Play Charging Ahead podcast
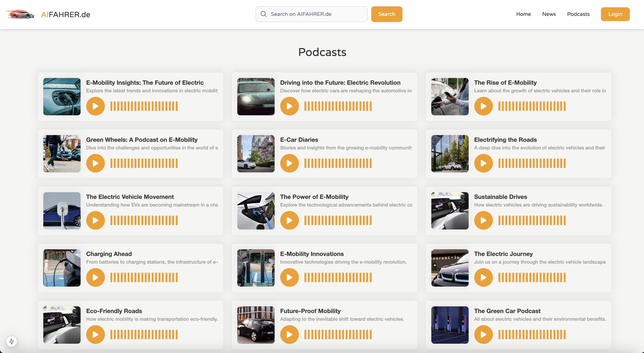Screen dimensions: 644x353 [95, 277]
